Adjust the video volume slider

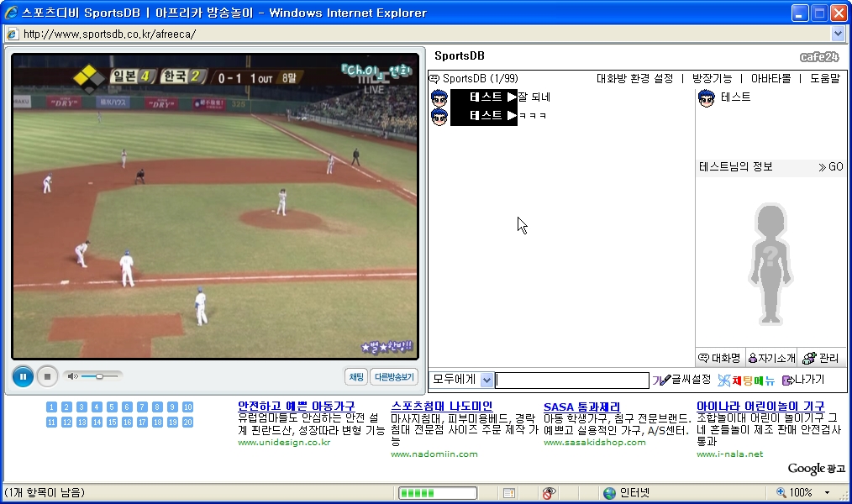pyautogui.click(x=99, y=376)
